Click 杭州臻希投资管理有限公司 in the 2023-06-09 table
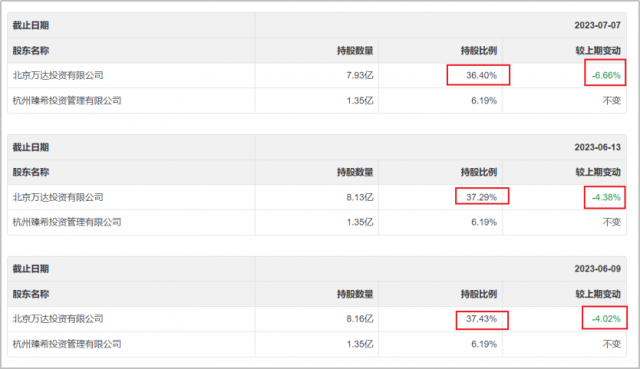The height and width of the screenshot is (369, 640). [67, 344]
